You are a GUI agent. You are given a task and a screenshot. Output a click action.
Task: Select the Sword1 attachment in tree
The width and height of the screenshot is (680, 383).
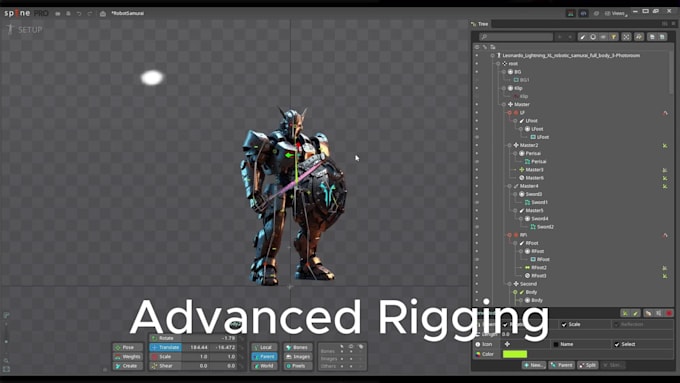pos(539,203)
